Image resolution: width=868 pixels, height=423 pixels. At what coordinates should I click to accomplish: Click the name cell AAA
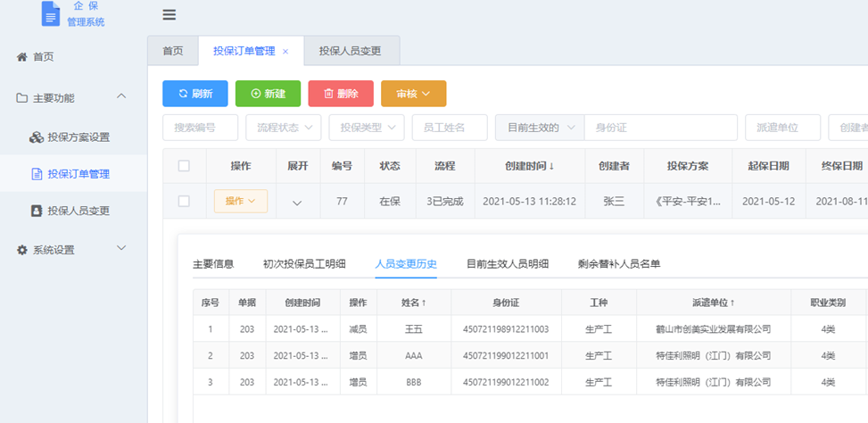(x=414, y=356)
